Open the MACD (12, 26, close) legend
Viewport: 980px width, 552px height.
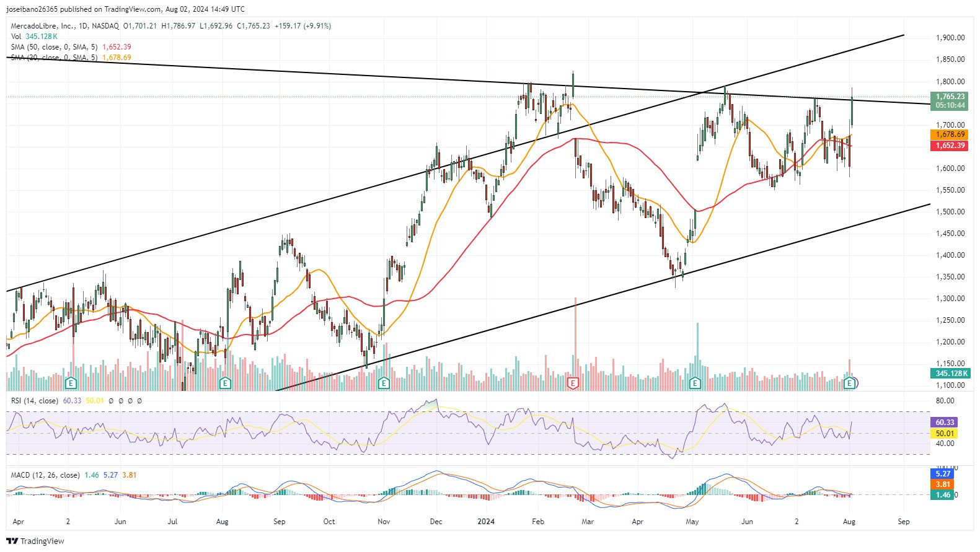click(45, 475)
